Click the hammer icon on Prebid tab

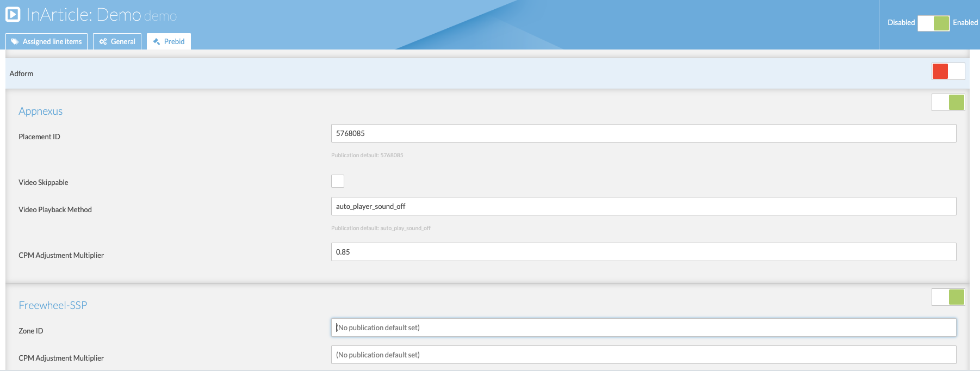[x=157, y=41]
